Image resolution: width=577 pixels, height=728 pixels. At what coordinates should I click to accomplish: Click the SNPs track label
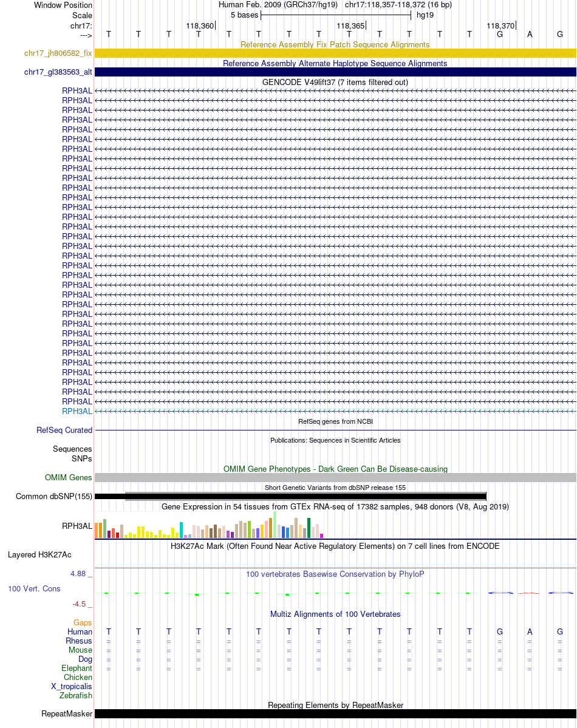point(82,458)
